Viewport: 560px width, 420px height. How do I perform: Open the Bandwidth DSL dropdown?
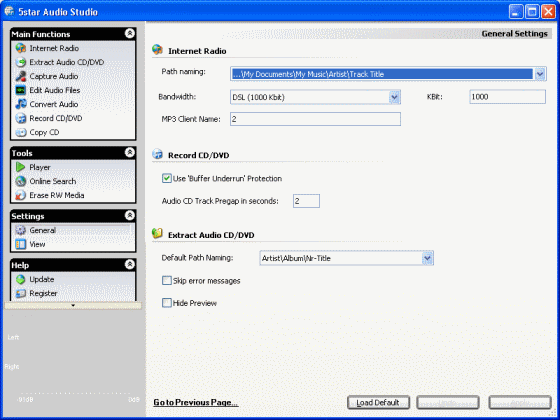pos(394,97)
